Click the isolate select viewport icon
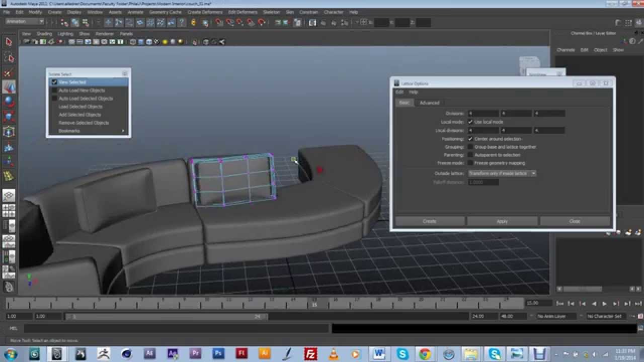This screenshot has height=362, width=644. click(195, 42)
